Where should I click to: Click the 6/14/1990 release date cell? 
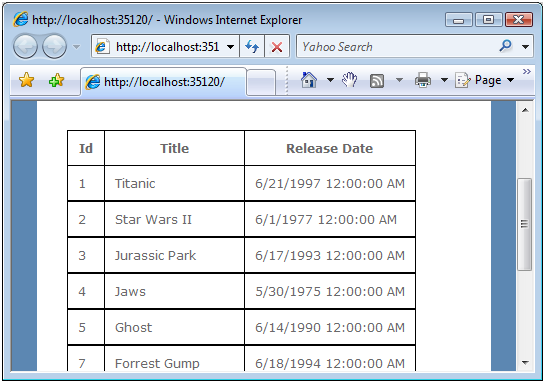(330, 327)
